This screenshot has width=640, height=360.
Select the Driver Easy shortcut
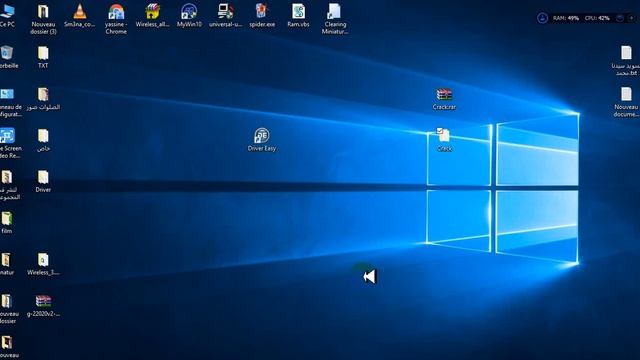point(262,140)
